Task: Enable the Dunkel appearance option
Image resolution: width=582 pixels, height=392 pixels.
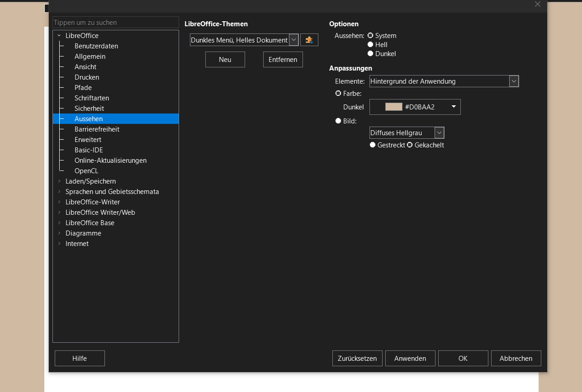Action: [x=370, y=53]
